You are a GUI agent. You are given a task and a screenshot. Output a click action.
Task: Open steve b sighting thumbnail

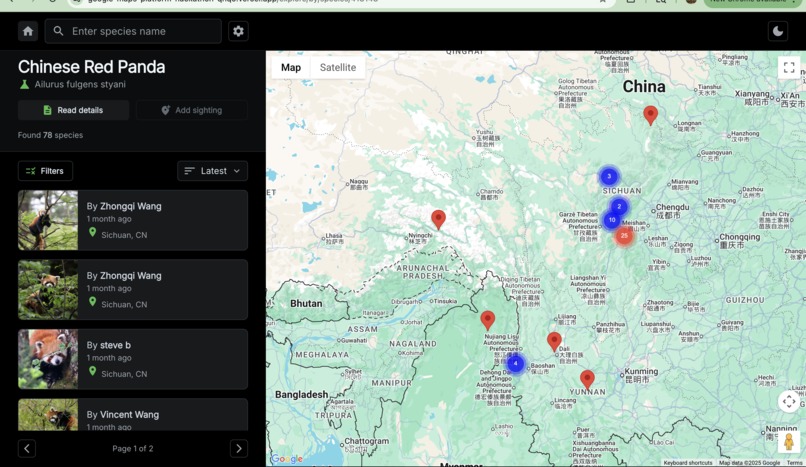tap(48, 359)
